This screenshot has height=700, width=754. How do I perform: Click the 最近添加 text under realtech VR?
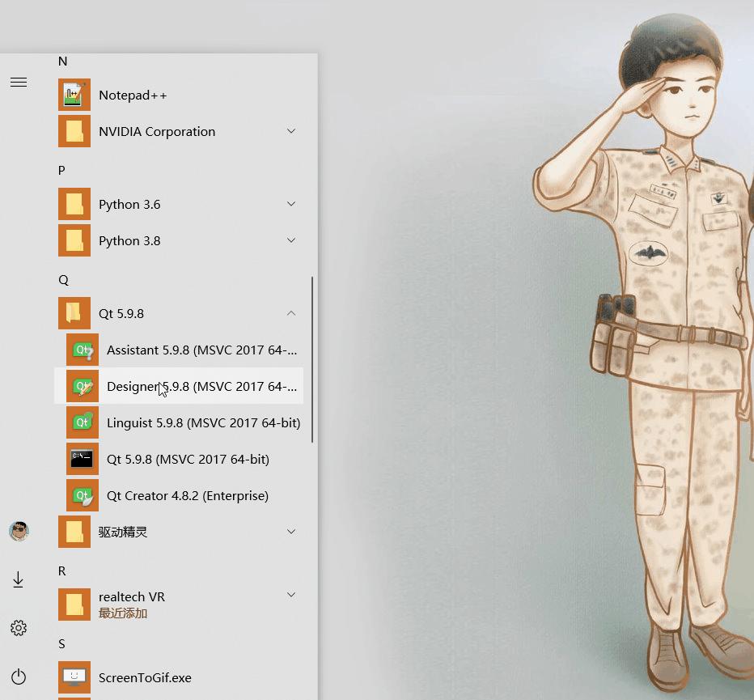tap(123, 613)
